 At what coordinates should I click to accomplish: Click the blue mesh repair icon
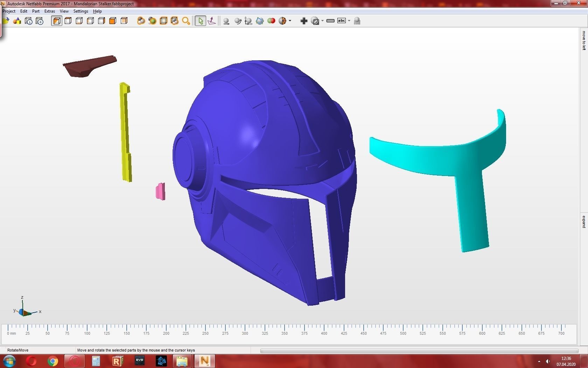[260, 21]
